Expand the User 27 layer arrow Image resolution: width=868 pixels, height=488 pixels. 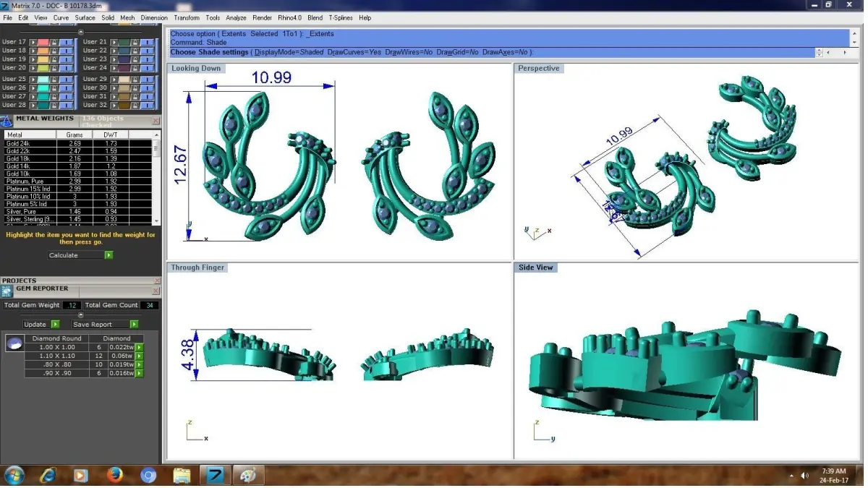point(33,96)
